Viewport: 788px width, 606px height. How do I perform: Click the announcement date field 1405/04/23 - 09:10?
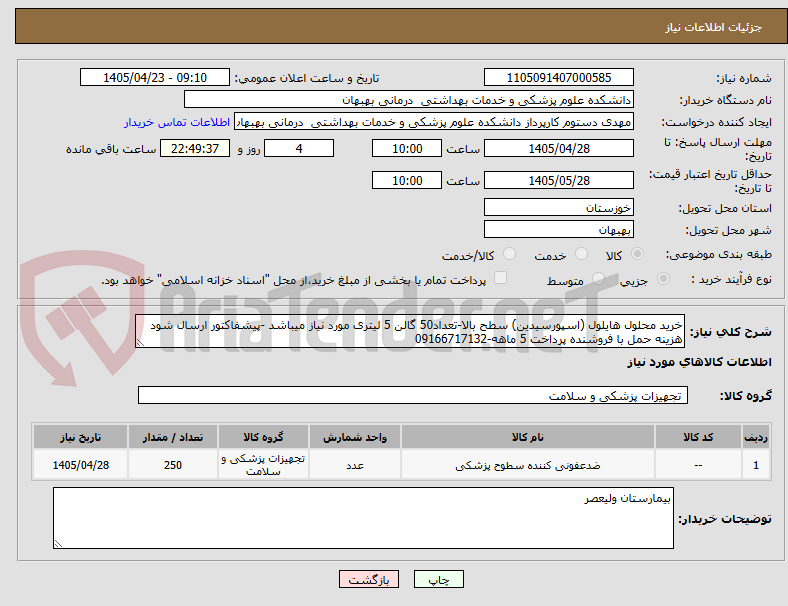point(155,77)
